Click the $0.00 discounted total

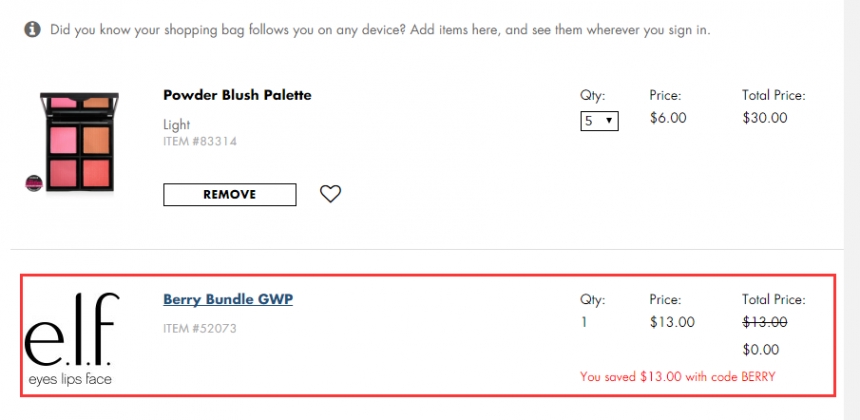point(761,350)
